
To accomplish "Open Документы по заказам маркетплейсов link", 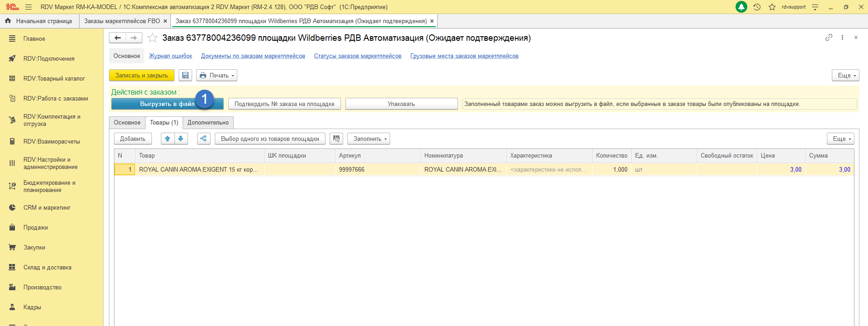I will pyautogui.click(x=253, y=56).
